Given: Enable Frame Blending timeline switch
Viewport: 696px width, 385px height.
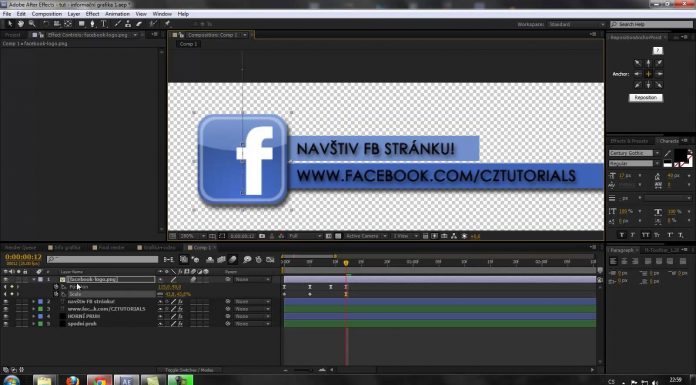Looking at the screenshot, I should click(x=221, y=259).
